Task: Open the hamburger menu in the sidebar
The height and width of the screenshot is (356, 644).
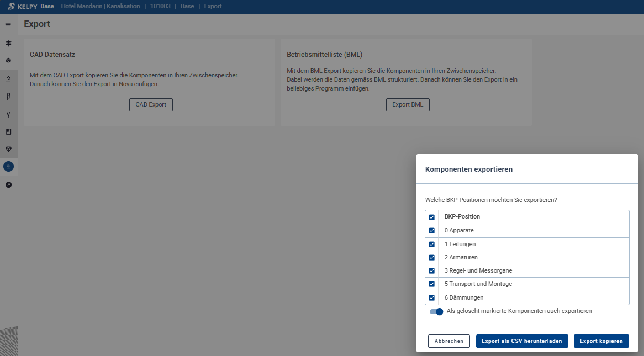Action: (x=8, y=25)
